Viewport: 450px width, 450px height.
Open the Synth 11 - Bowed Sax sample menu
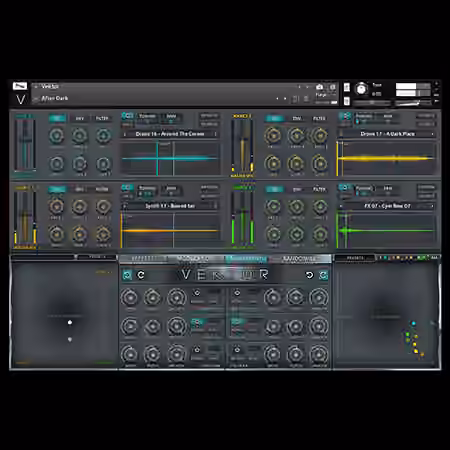170,206
